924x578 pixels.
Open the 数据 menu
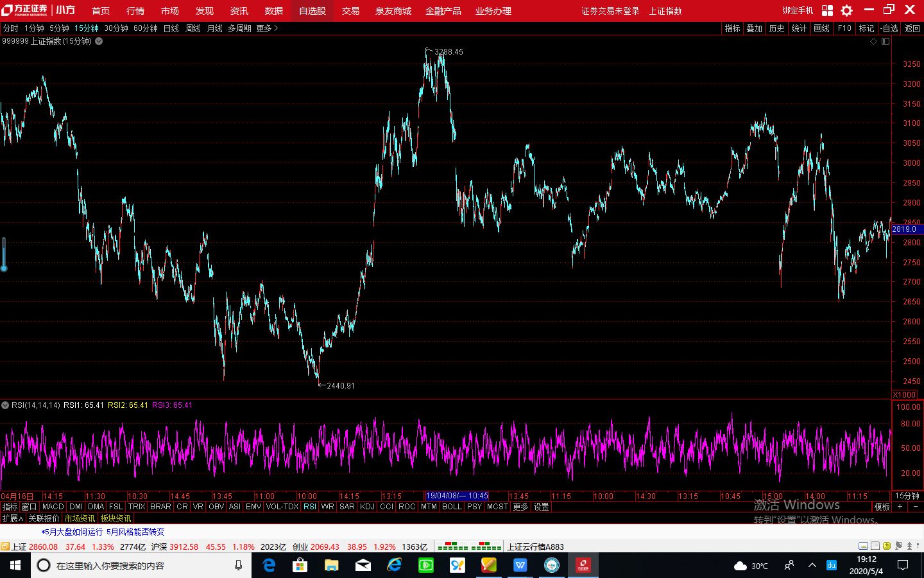pos(274,11)
